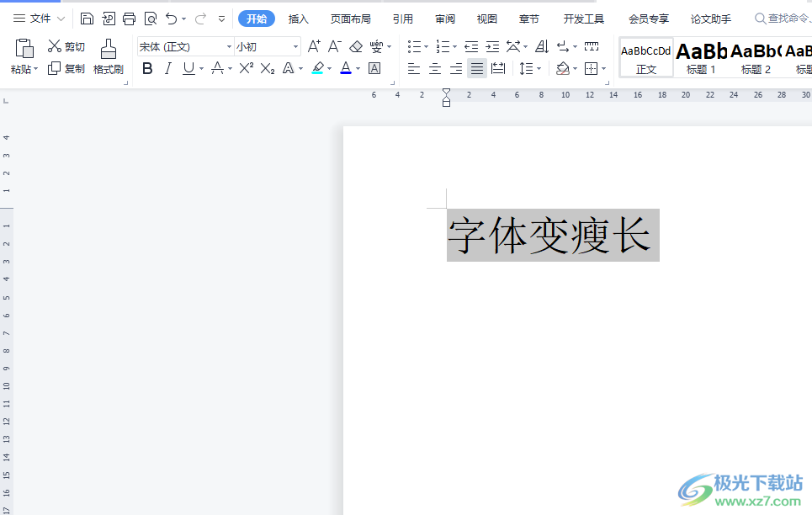Click the Superscript X² icon
Screen dimensions: 812x515
point(246,68)
